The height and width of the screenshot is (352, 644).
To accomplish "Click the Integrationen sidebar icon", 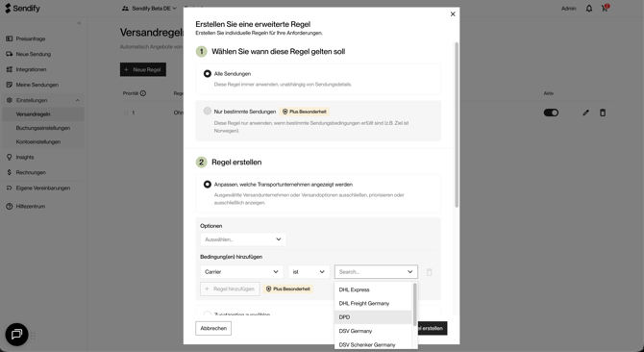I will pyautogui.click(x=9, y=69).
